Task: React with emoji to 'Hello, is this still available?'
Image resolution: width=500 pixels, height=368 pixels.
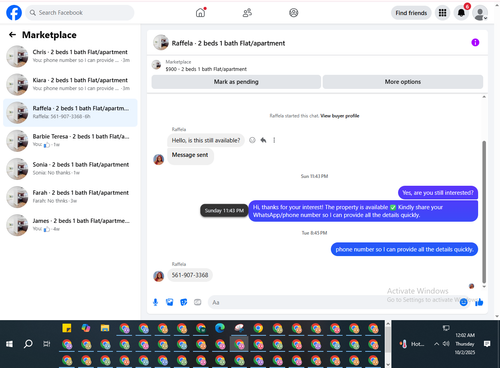Action: (252, 140)
